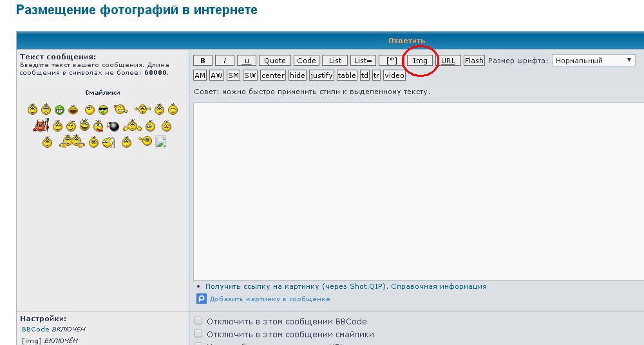Insert the laughing smiley pointing its finger
This screenshot has height=345, width=644.
click(x=120, y=109)
